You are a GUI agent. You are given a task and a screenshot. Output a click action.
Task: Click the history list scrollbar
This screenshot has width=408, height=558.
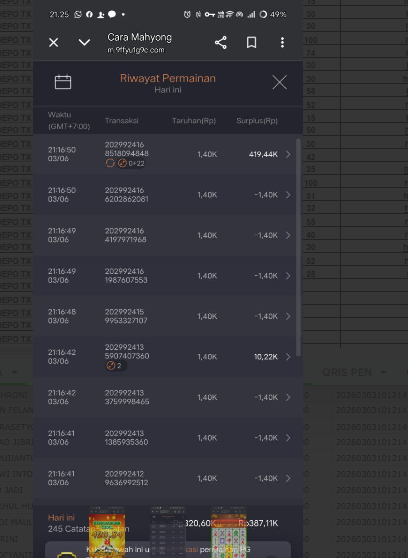[298, 247]
